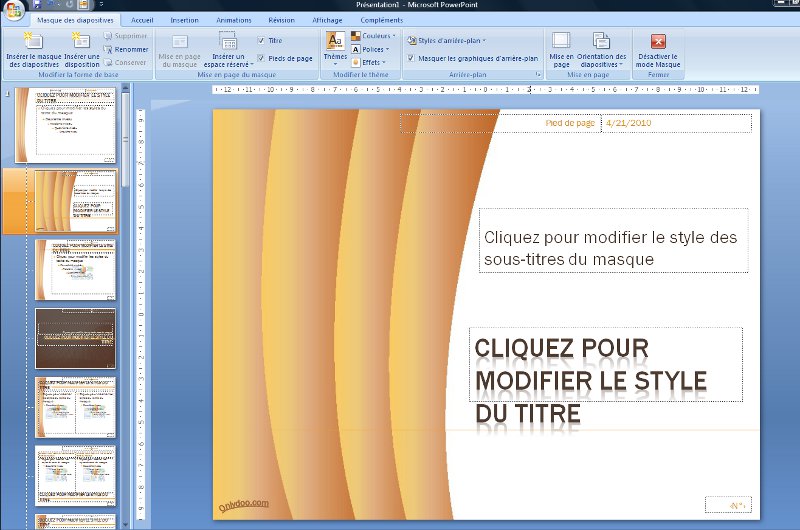Screen dimensions: 800x530
Task: Select the highlighted title layout thumbnail
Action: coord(76,201)
